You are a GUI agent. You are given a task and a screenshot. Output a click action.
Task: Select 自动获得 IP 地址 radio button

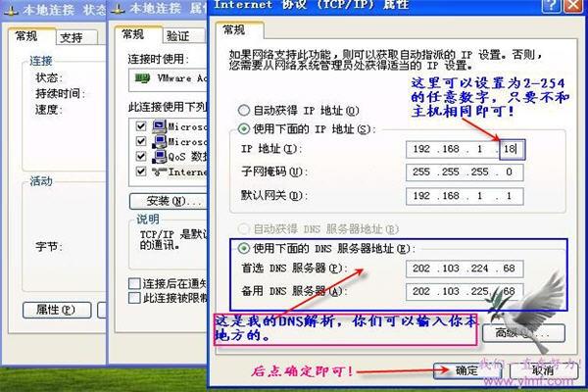244,111
